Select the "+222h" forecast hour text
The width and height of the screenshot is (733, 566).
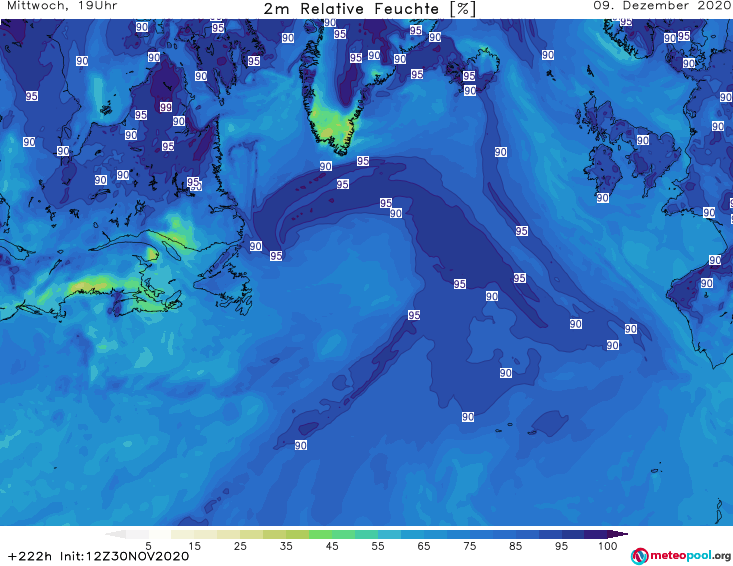tap(30, 556)
